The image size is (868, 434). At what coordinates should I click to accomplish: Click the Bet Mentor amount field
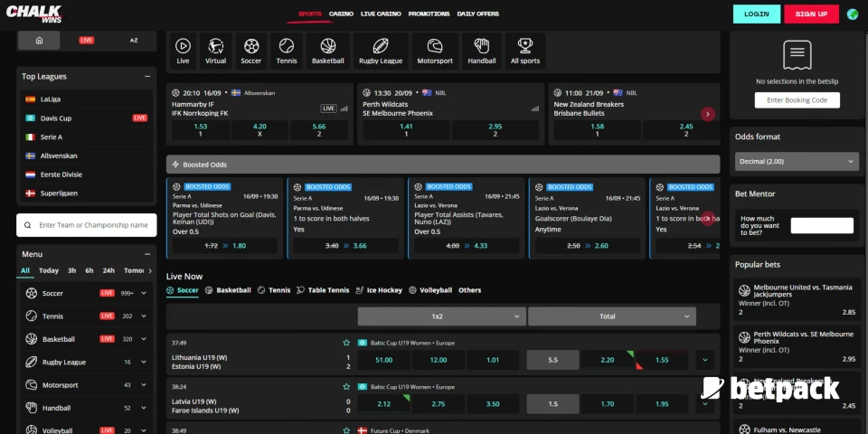click(821, 225)
